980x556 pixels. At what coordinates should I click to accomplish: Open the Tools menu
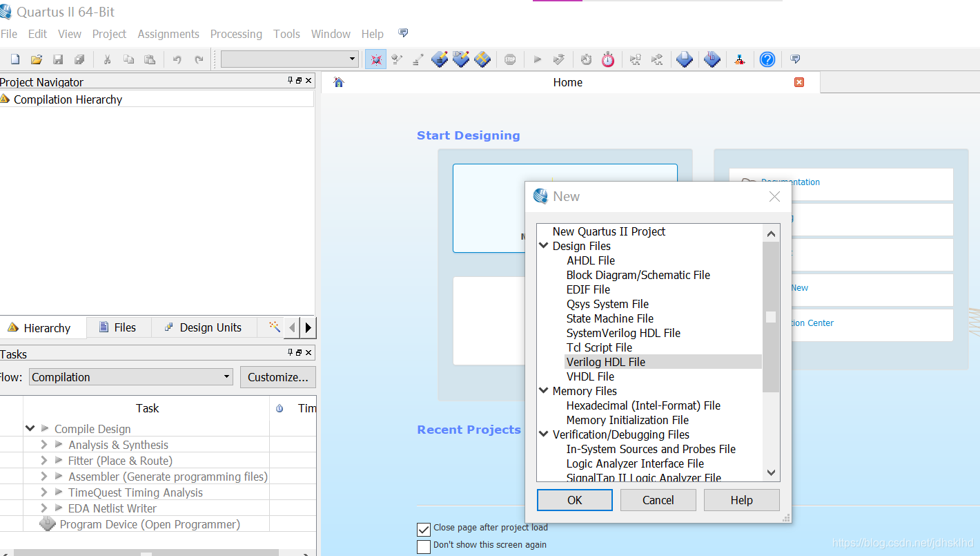coord(286,34)
